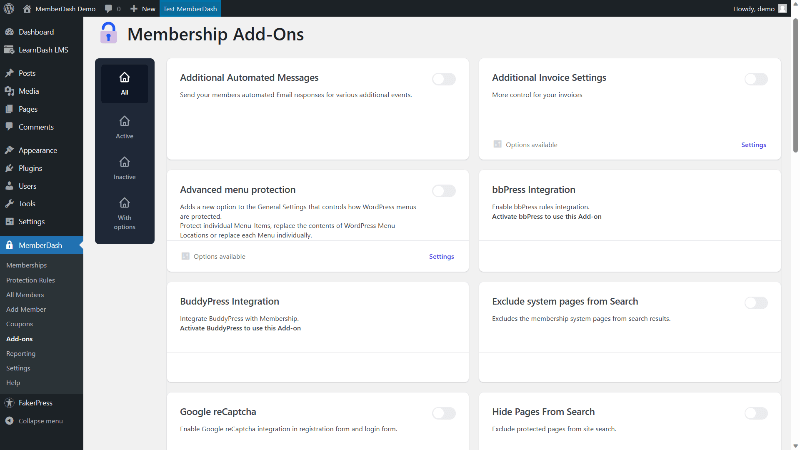Click the Dashboard gauge icon
This screenshot has height=450, width=800.
tap(9, 32)
